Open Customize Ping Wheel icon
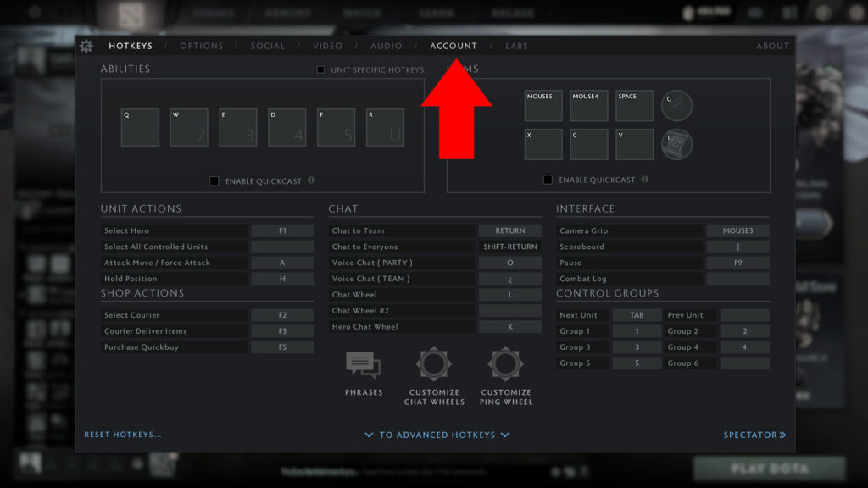This screenshot has height=488, width=868. coord(506,363)
